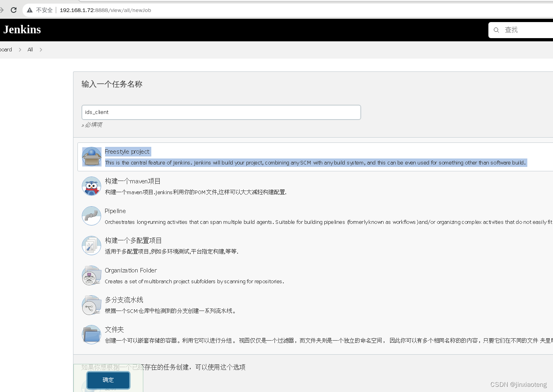Click the Freestyle project box icon

point(91,156)
